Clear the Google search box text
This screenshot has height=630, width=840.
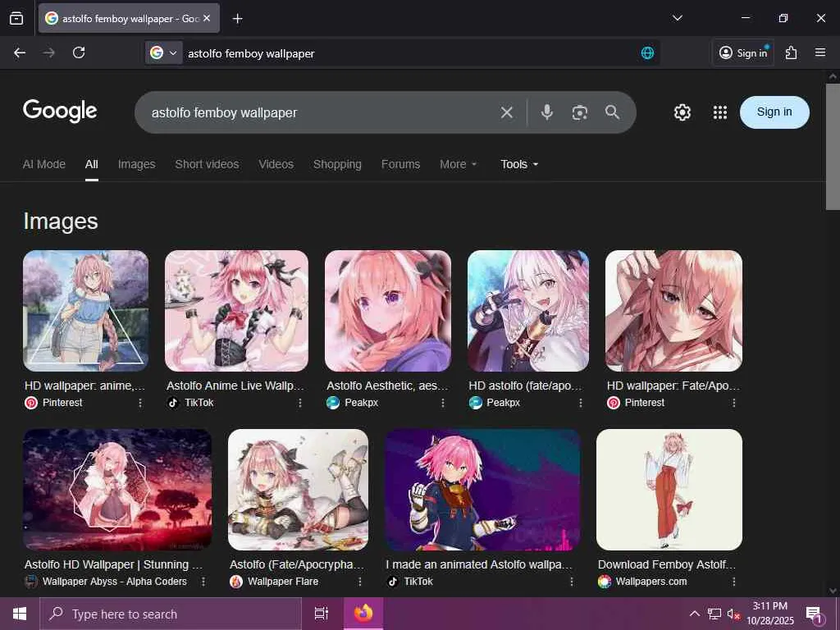coord(506,112)
